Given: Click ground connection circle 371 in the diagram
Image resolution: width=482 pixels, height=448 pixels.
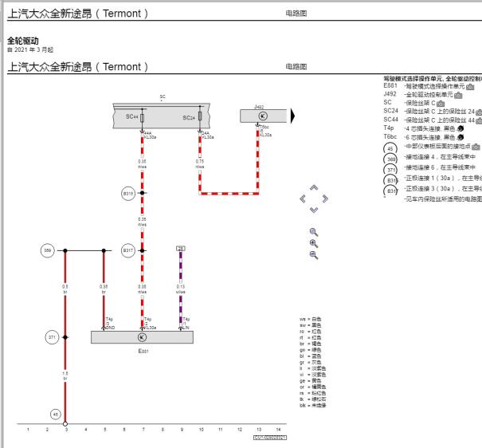Looking at the screenshot, I should (x=52, y=337).
